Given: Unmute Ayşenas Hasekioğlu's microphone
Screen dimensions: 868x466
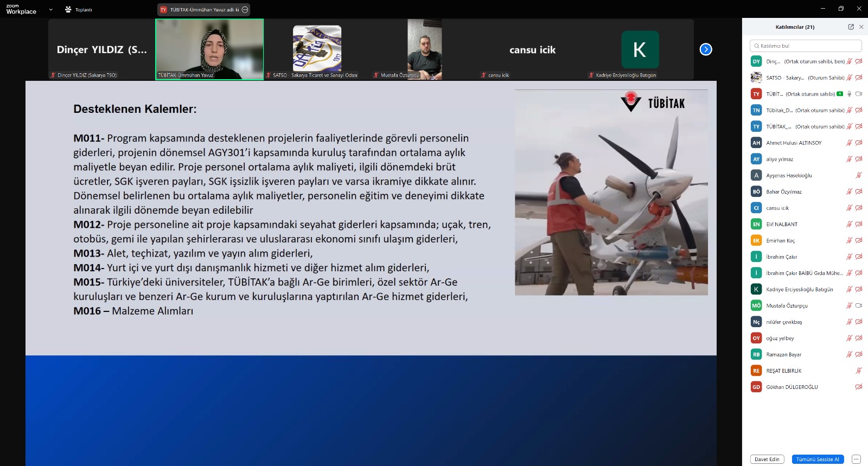Looking at the screenshot, I should pyautogui.click(x=859, y=175).
